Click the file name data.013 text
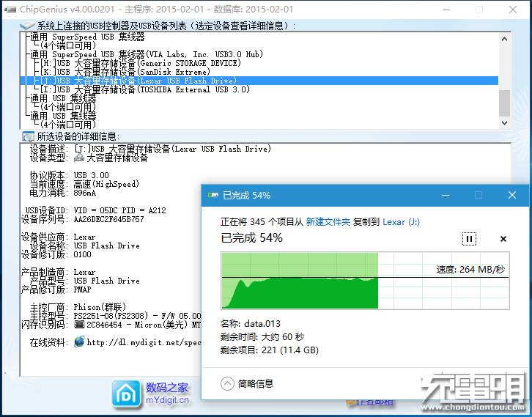 coord(262,324)
